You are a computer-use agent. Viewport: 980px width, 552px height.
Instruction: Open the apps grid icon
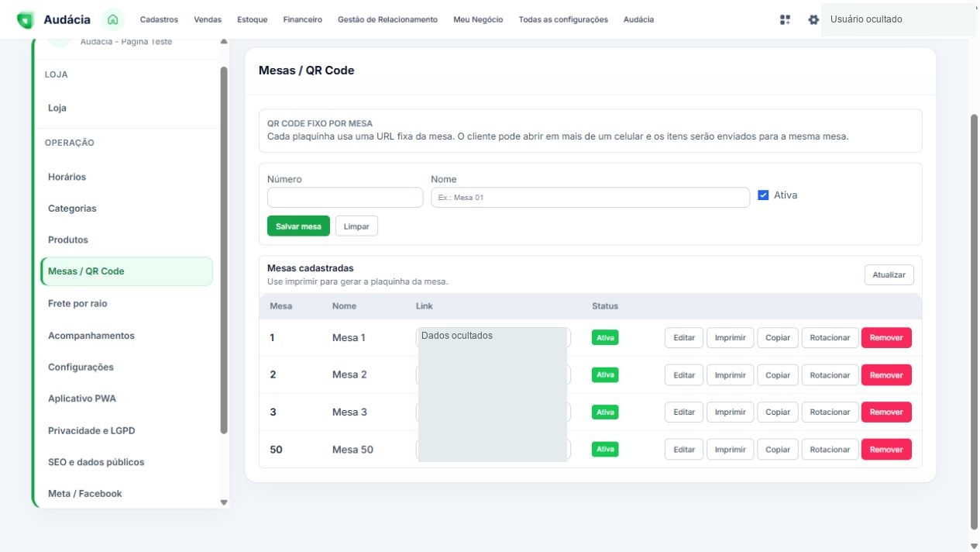coord(785,20)
